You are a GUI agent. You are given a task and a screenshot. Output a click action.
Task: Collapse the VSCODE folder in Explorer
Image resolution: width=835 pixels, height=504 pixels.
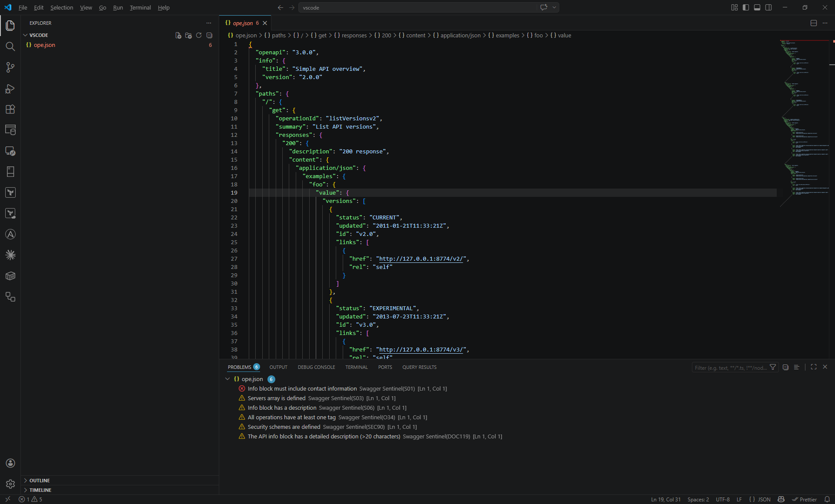tap(38, 35)
